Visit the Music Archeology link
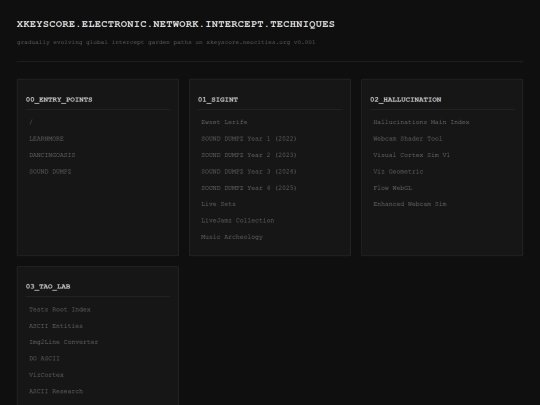 (232, 237)
